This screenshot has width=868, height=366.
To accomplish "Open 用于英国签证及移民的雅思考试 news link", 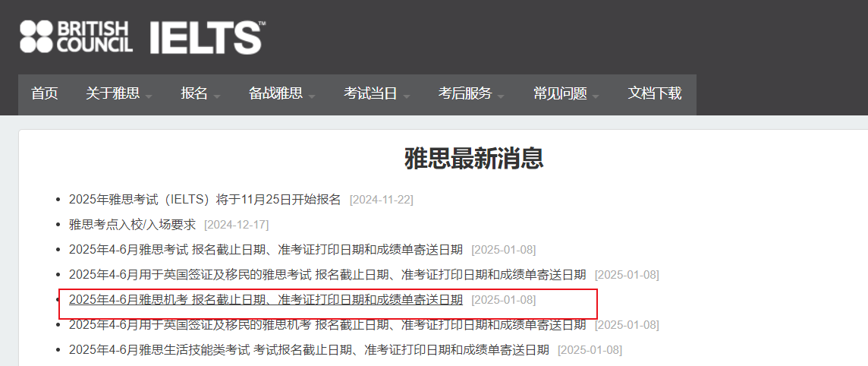I will tap(327, 275).
